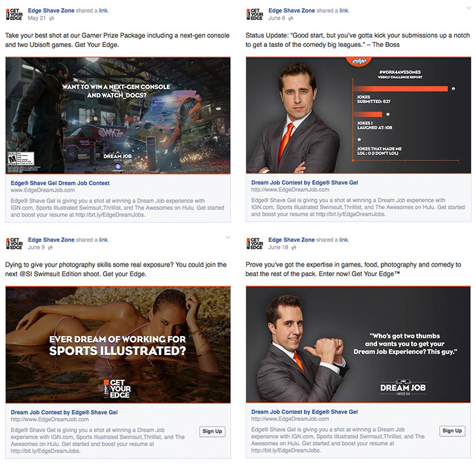Click the 'link' word in June 6 post header
The image size is (476, 475).
(343, 11)
